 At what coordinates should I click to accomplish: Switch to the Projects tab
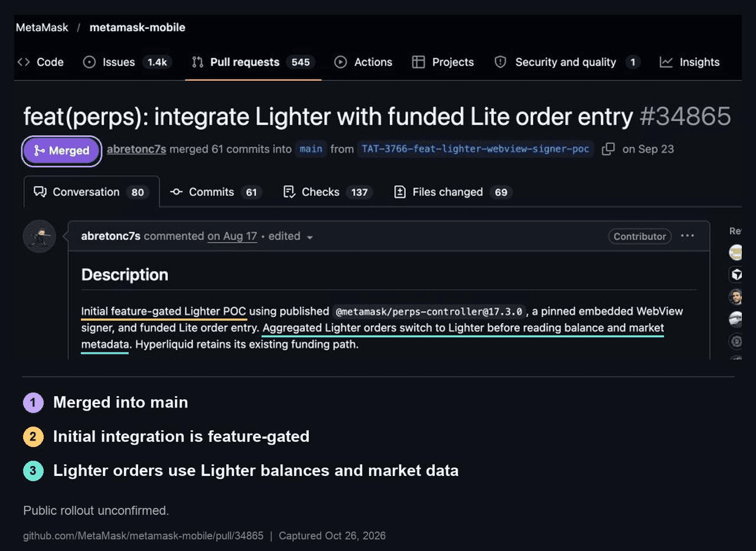click(443, 62)
